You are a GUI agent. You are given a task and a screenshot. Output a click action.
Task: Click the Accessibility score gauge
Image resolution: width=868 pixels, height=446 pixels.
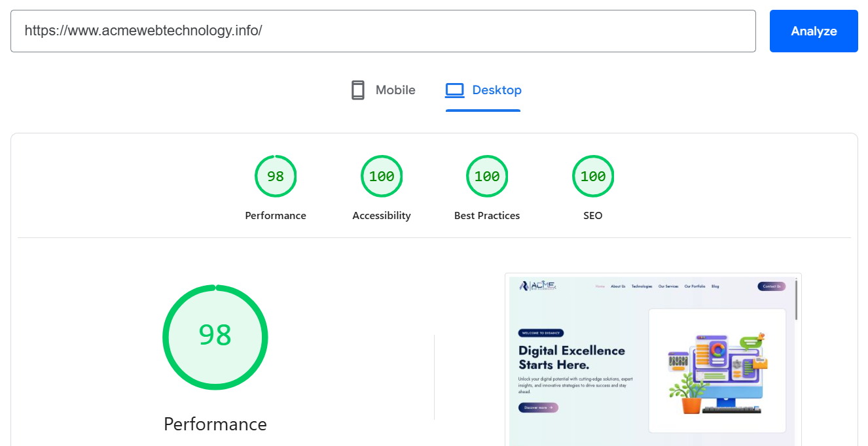click(382, 176)
